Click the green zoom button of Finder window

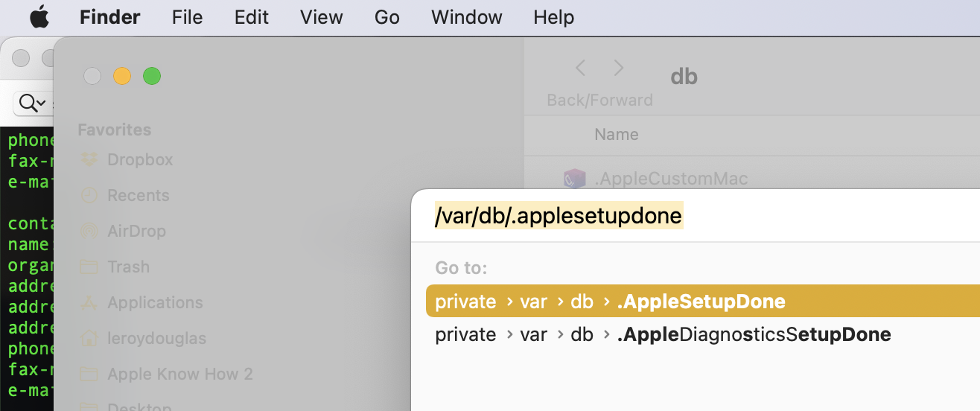click(x=152, y=76)
